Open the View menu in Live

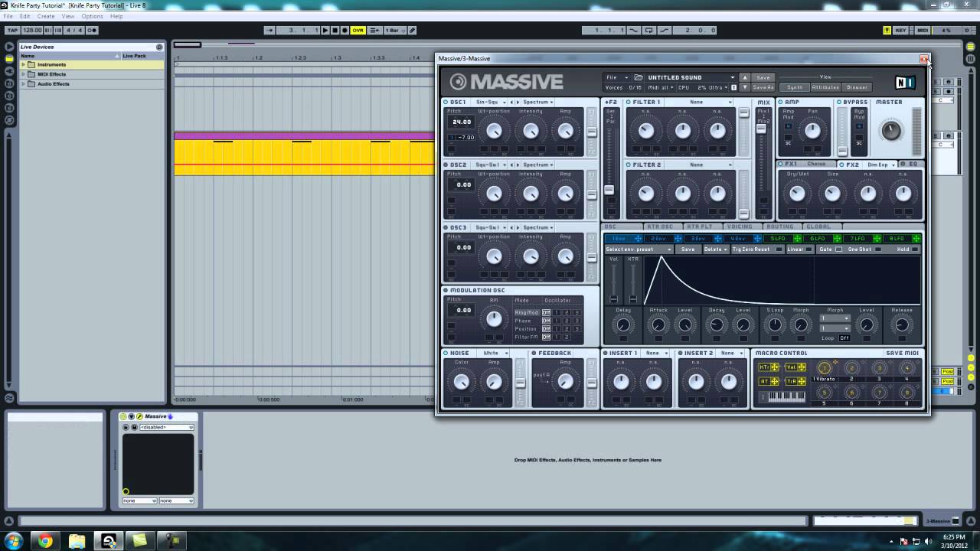coord(68,16)
